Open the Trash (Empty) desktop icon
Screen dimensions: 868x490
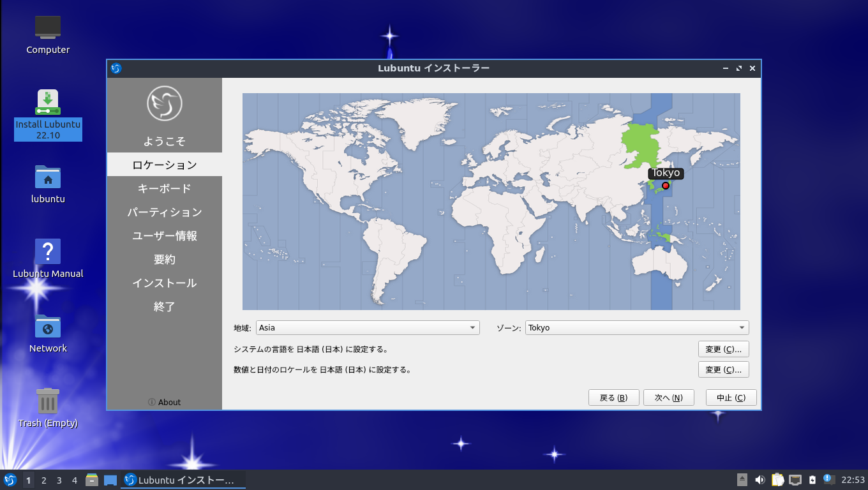point(48,408)
